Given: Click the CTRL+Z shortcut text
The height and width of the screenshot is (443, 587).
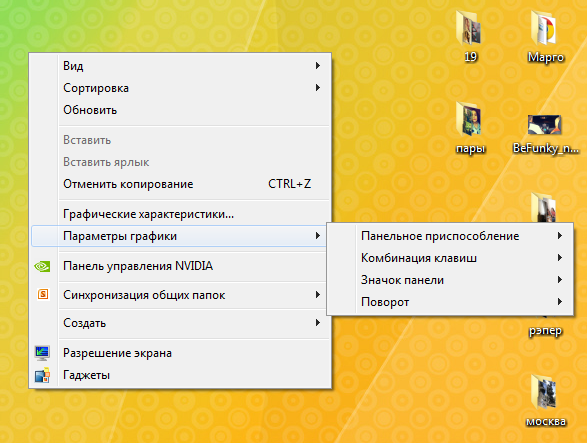Looking at the screenshot, I should [x=289, y=184].
